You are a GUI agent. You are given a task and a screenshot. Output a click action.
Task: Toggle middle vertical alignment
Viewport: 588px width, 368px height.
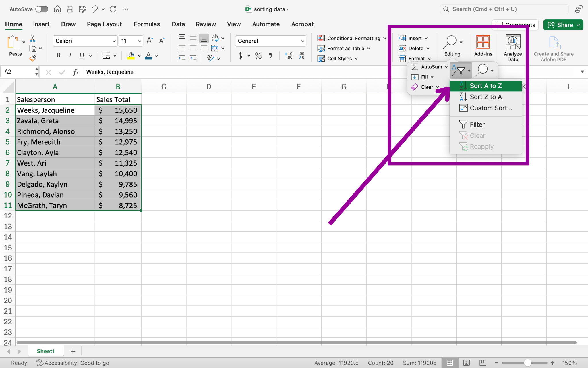coord(193,38)
